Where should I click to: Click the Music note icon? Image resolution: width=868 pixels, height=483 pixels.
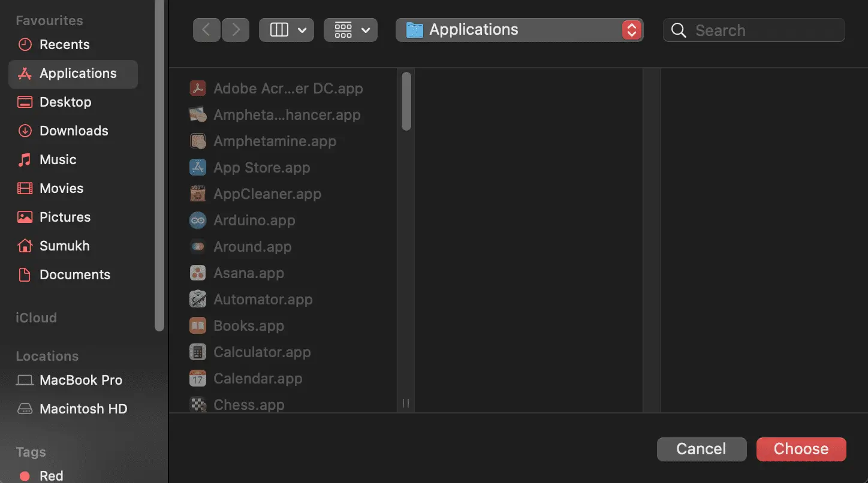coord(25,160)
